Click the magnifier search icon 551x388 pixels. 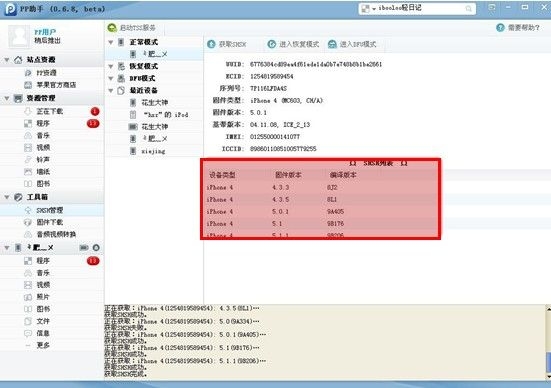(468, 9)
